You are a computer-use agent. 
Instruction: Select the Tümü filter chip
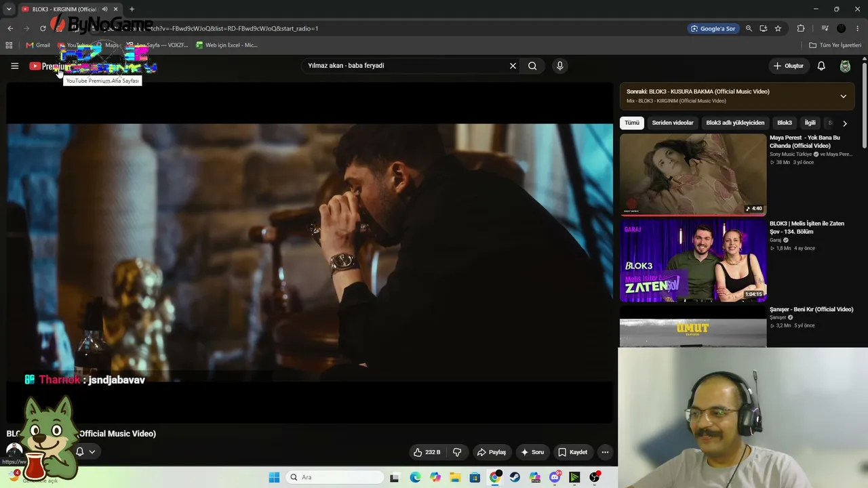[632, 123]
